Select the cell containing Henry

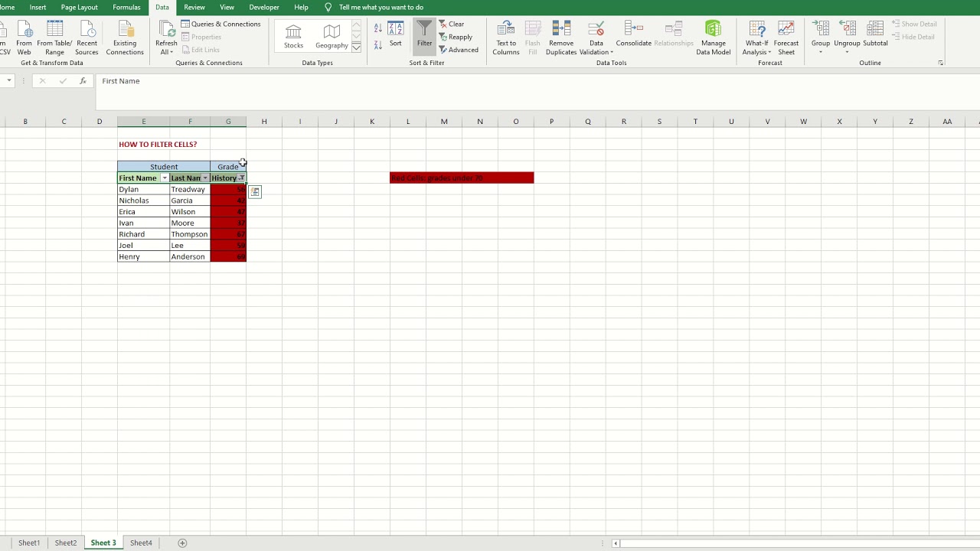tap(143, 256)
